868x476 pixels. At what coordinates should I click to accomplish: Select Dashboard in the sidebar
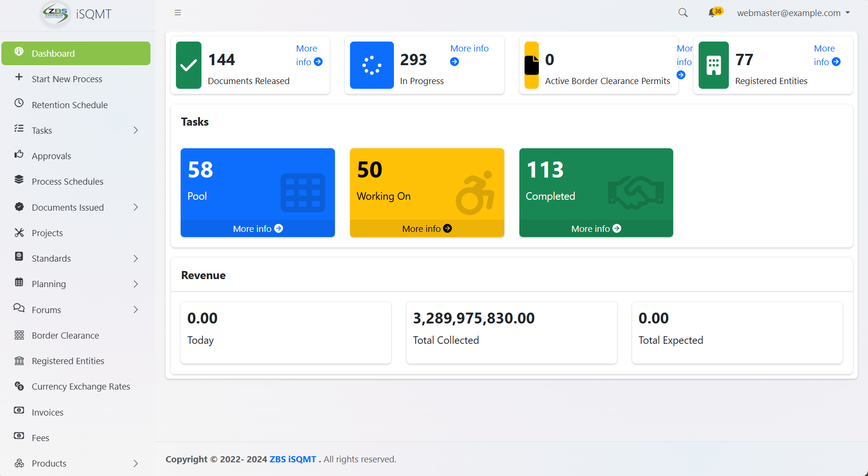coord(75,53)
